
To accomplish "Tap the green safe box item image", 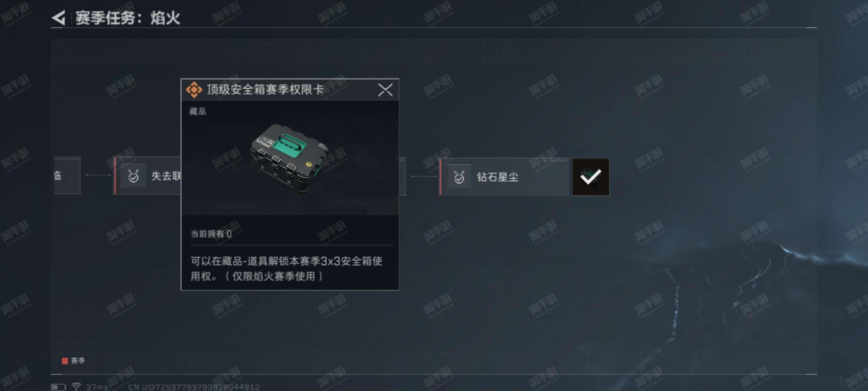I will [289, 158].
